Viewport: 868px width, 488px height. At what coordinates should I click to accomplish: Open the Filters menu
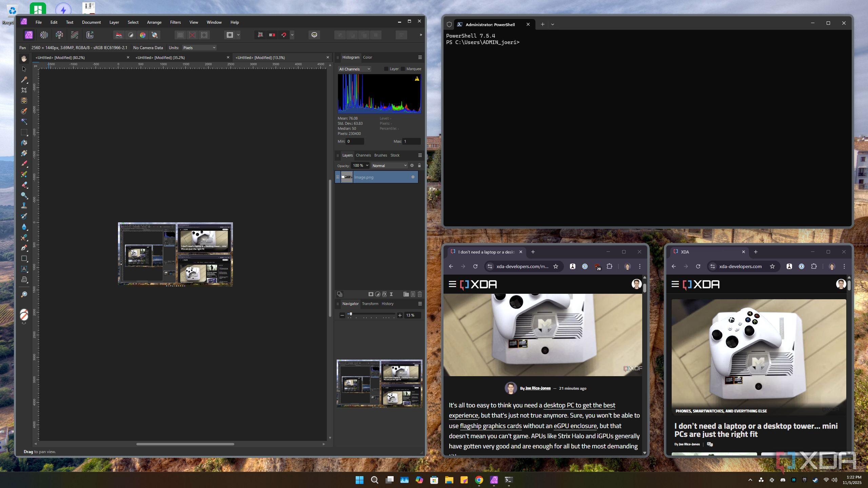pos(175,22)
